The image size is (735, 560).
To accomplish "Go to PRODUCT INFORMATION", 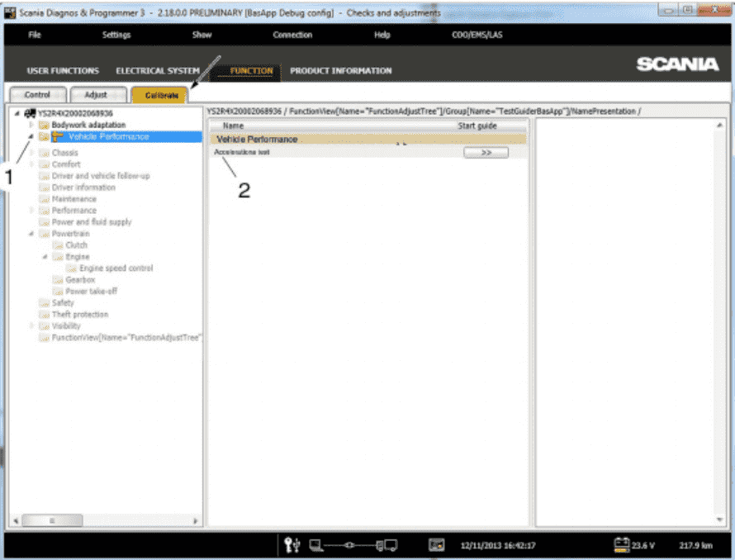I will (x=341, y=71).
